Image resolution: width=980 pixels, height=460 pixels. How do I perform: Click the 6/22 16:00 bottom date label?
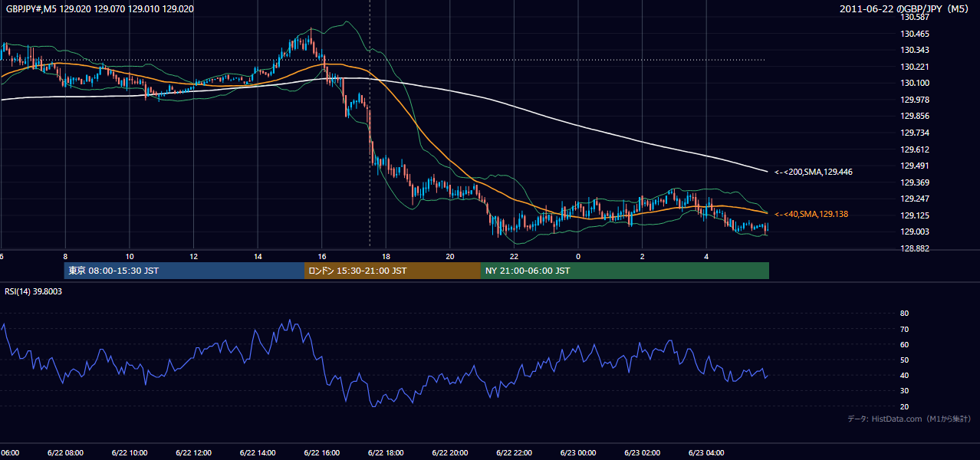tap(321, 452)
